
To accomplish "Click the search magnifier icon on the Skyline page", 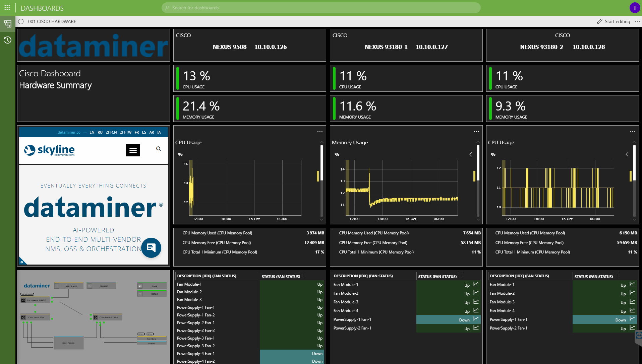I will pyautogui.click(x=158, y=149).
